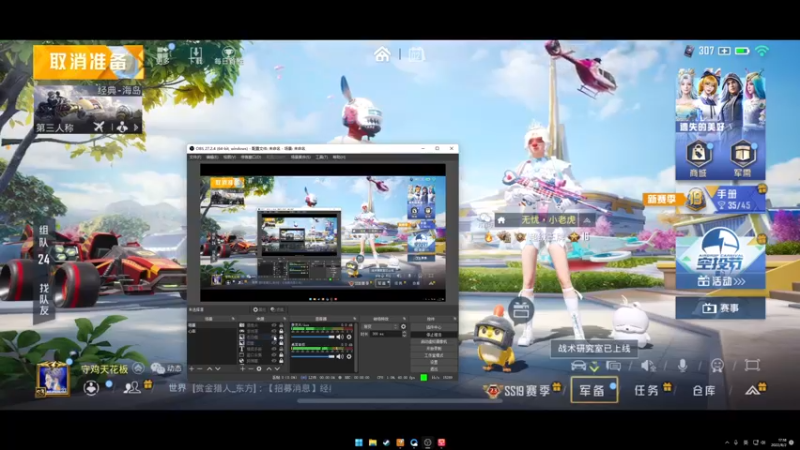Open OBS 编辑(E) menu

(212, 157)
